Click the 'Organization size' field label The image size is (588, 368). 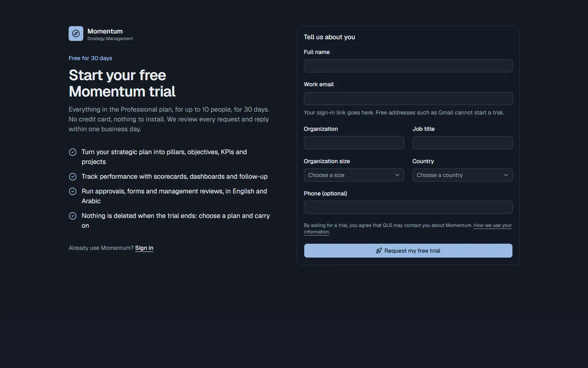(327, 161)
